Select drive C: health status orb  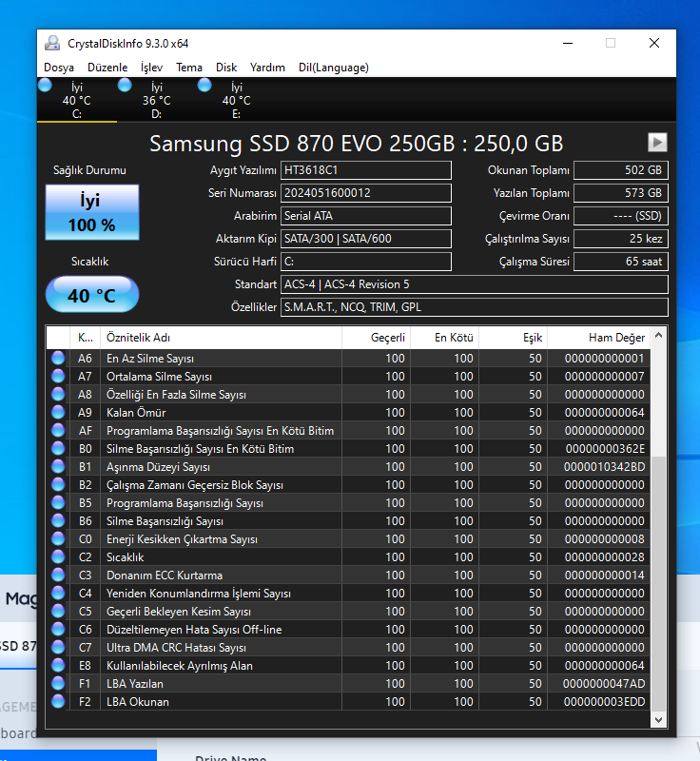click(x=45, y=86)
